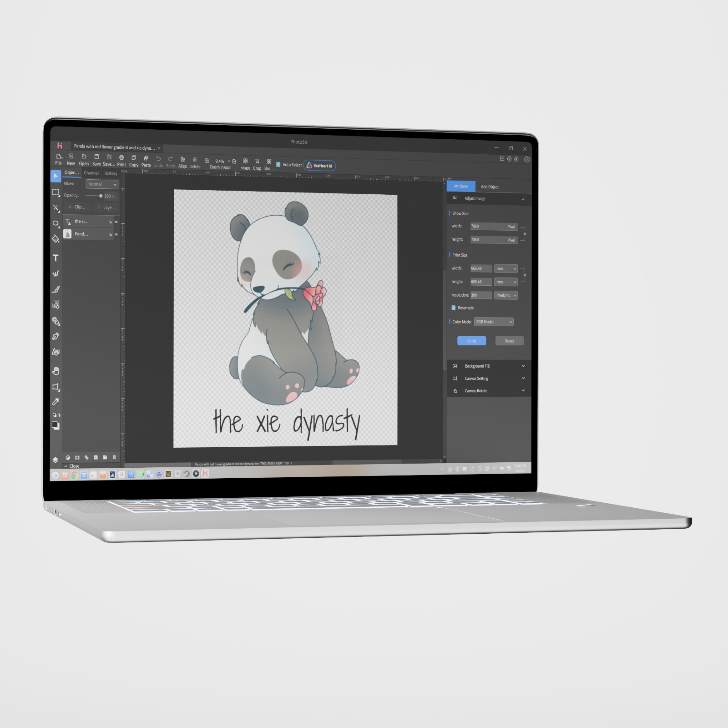The width and height of the screenshot is (728, 728).
Task: Click the foreground color swatch
Action: click(55, 425)
